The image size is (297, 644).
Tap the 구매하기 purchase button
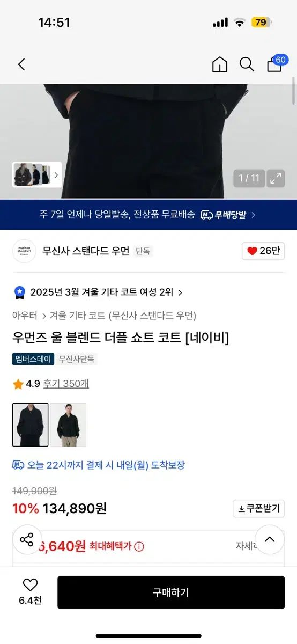pyautogui.click(x=171, y=592)
